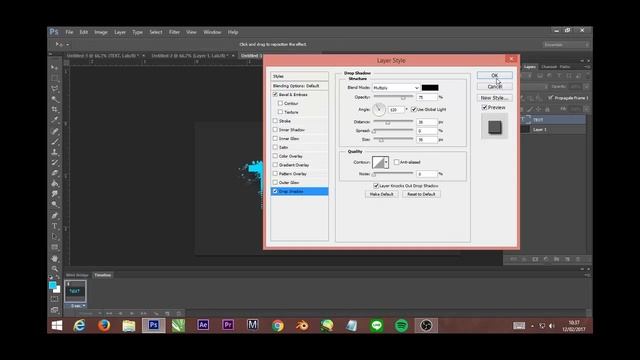Uncheck the Bevel & Emboss style
Screen dimensions: 640x360
(275, 94)
